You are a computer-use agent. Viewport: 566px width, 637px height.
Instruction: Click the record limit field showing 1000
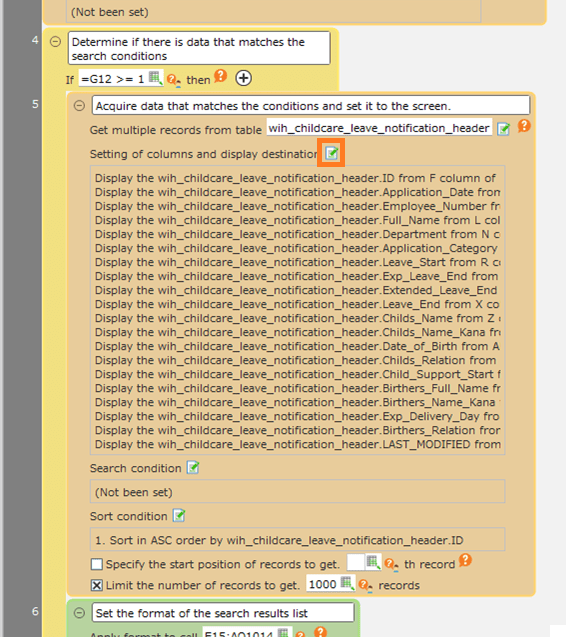323,584
